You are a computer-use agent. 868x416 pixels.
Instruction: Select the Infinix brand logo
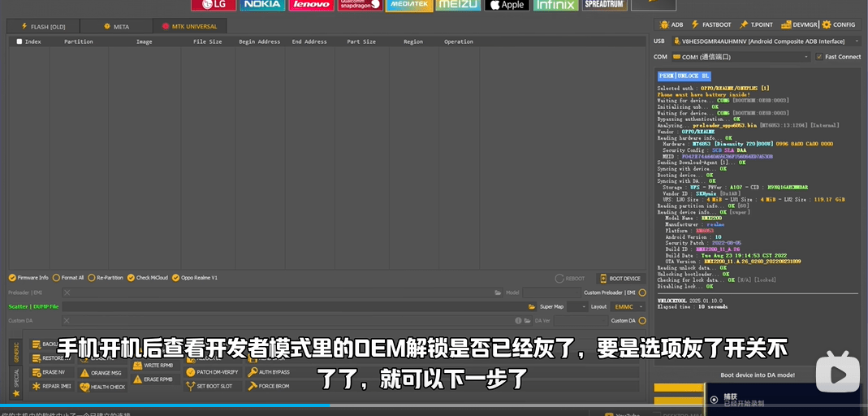coord(555,5)
